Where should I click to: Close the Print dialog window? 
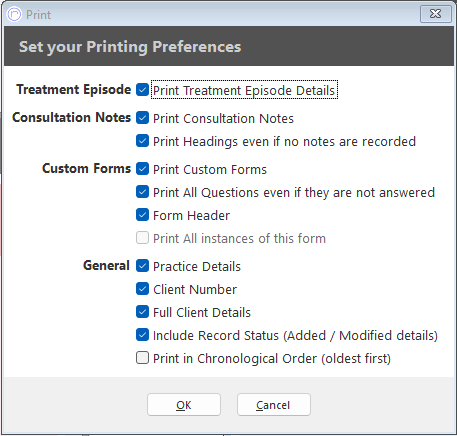(435, 14)
